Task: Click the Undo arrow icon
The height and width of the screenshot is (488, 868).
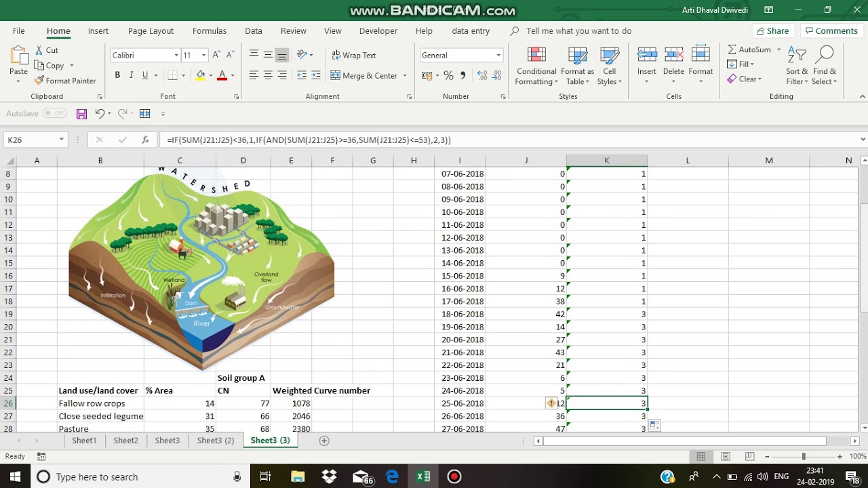Action: pos(100,114)
